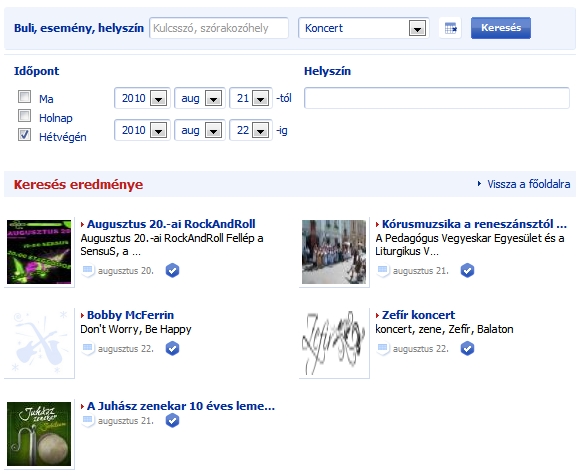Click the Holnap label text
The height and width of the screenshot is (476, 580).
[x=56, y=118]
